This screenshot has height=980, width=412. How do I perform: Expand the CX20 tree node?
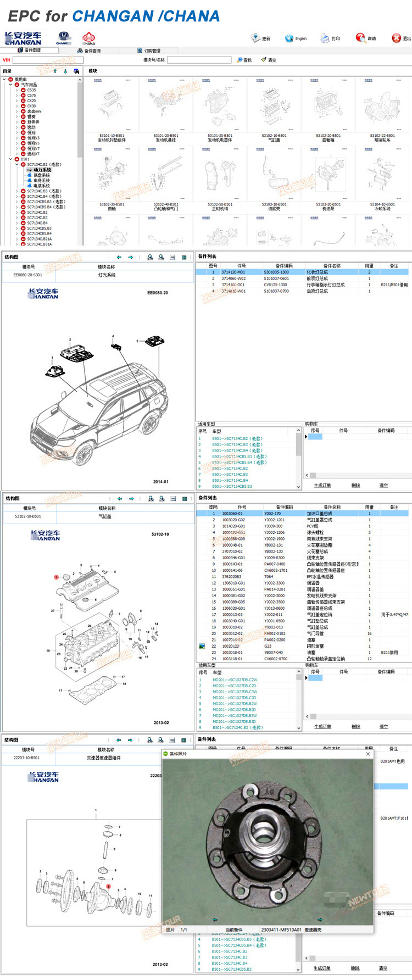[x=16, y=101]
